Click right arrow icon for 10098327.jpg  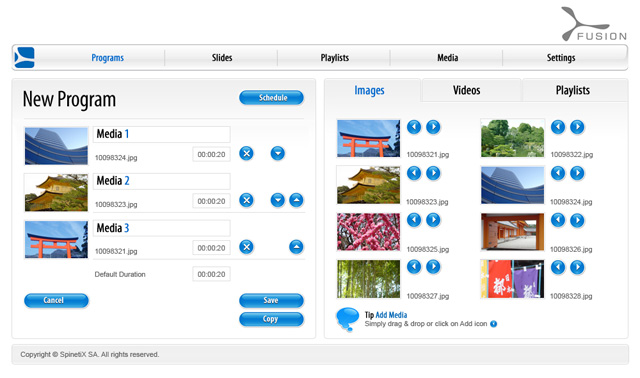coord(433,267)
